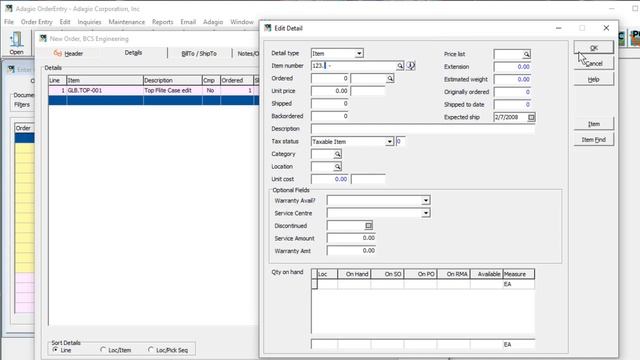Click the Item button
Image resolution: width=640 pixels, height=360 pixels.
(x=593, y=124)
